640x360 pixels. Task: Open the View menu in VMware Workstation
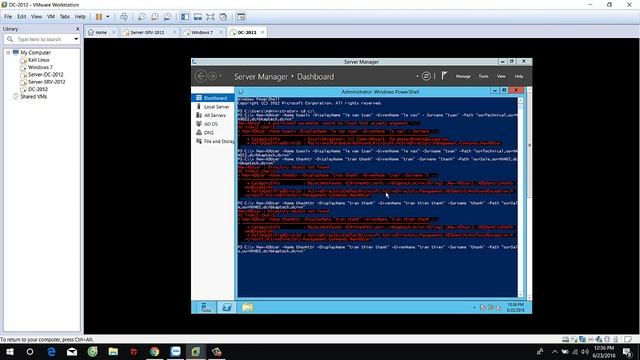pos(36,17)
